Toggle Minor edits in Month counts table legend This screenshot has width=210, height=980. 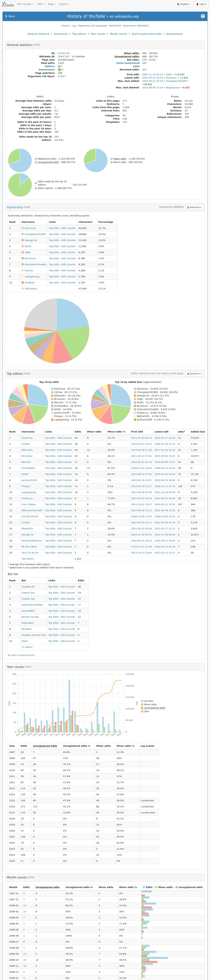click(x=164, y=887)
